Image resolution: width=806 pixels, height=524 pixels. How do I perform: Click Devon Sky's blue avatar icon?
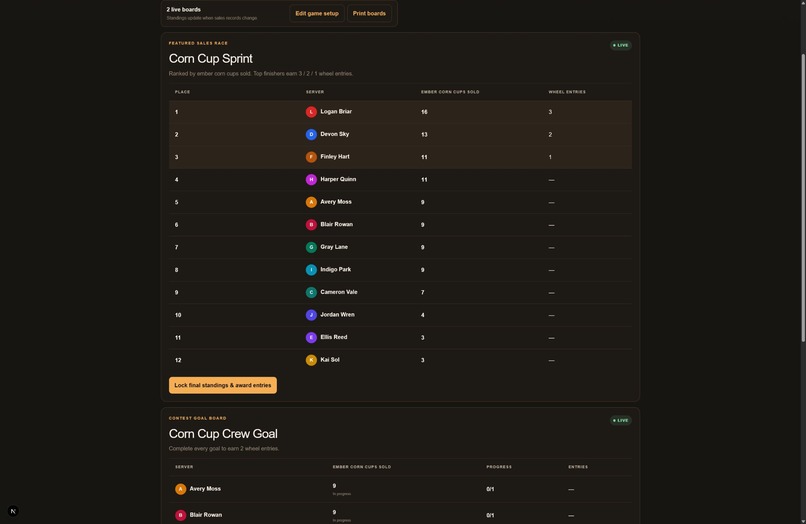pyautogui.click(x=311, y=135)
